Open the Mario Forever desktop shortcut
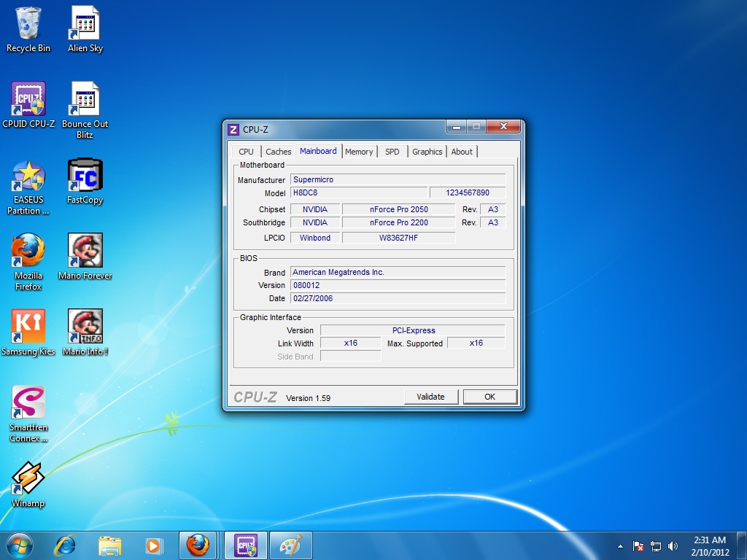 [x=85, y=252]
